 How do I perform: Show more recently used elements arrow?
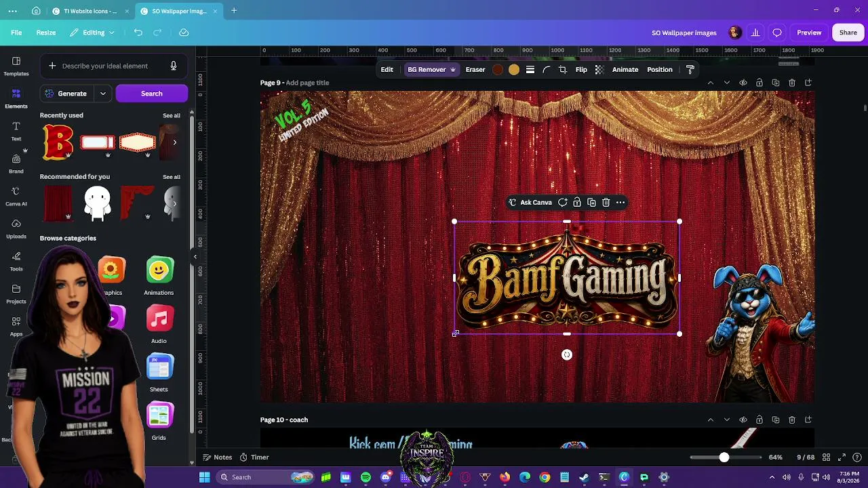(175, 142)
